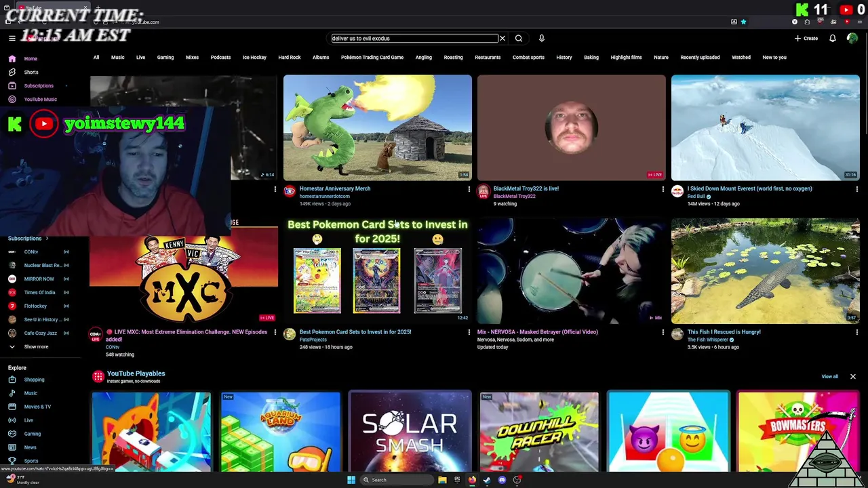Open homestarrunnerdotcom channel avatar
868x488 pixels.
pyautogui.click(x=290, y=192)
